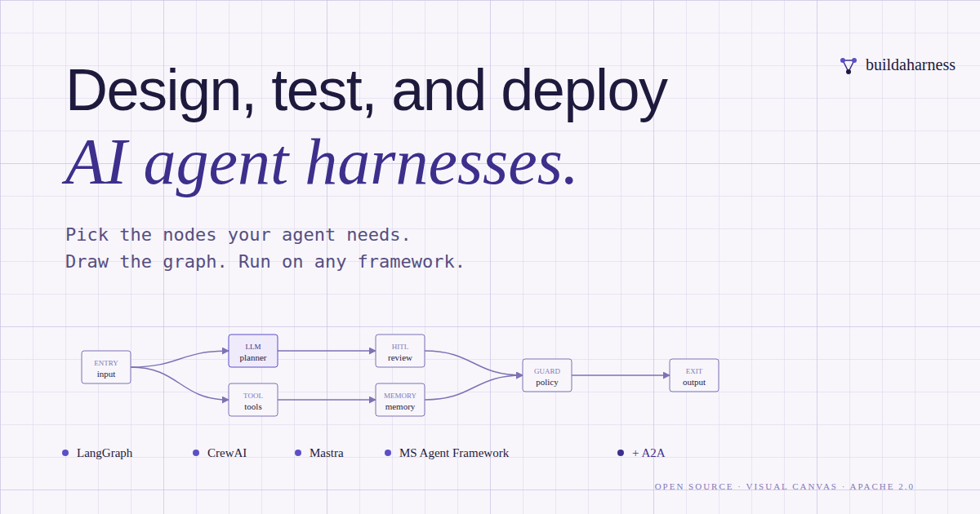Select the TOOL tools node
This screenshot has height=514, width=980.
[x=253, y=400]
